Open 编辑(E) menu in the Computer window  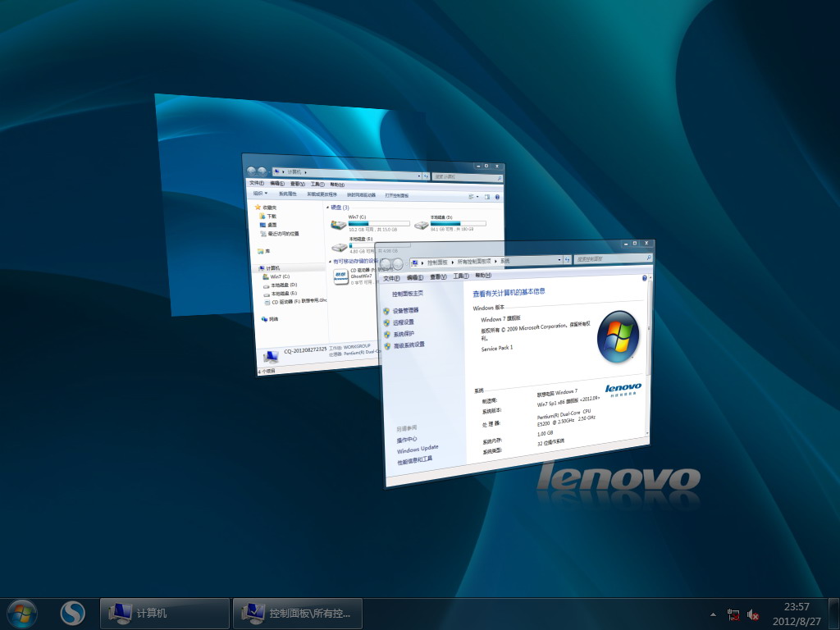277,184
